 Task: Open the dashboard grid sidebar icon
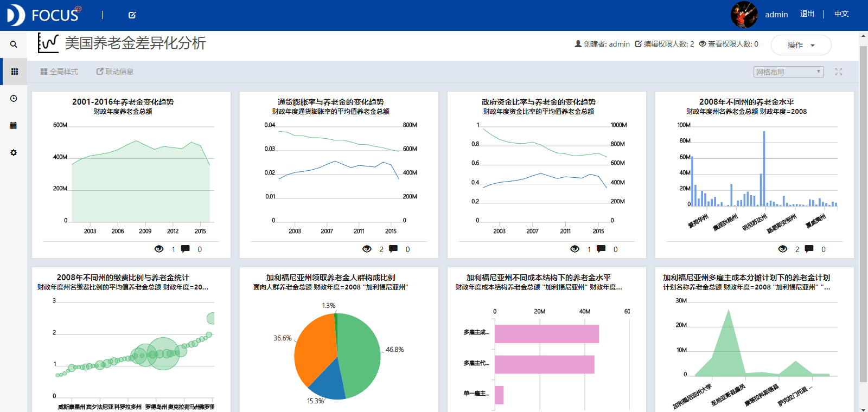tap(14, 72)
